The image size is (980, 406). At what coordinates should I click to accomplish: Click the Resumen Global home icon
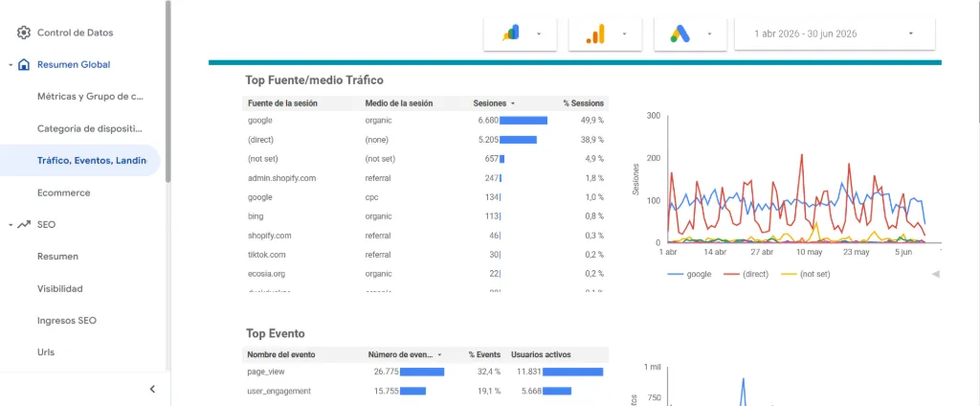24,64
